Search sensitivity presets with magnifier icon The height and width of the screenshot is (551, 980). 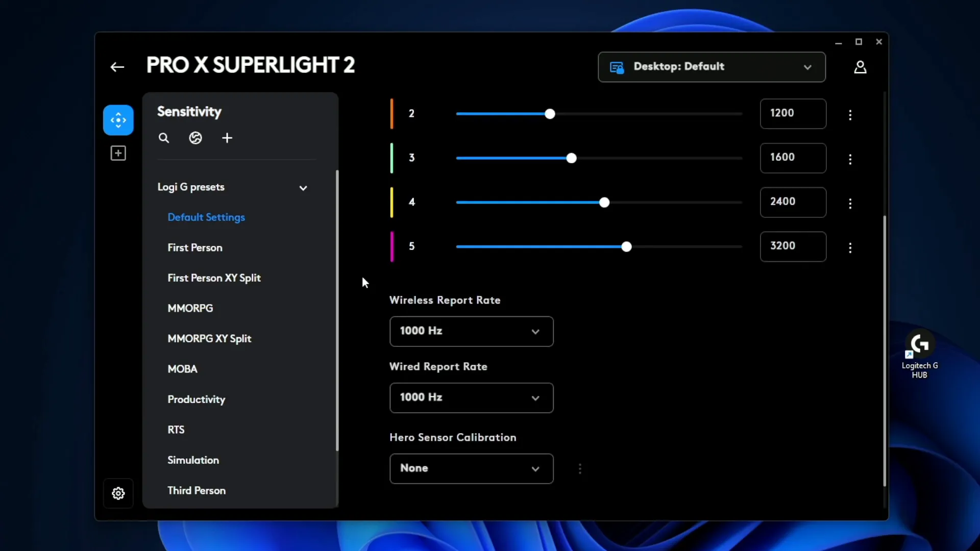[163, 138]
